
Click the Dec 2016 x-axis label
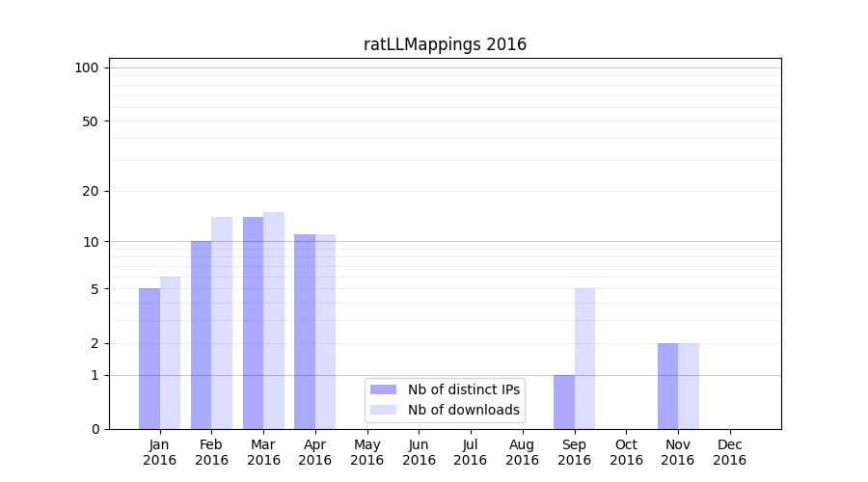pyautogui.click(x=729, y=452)
